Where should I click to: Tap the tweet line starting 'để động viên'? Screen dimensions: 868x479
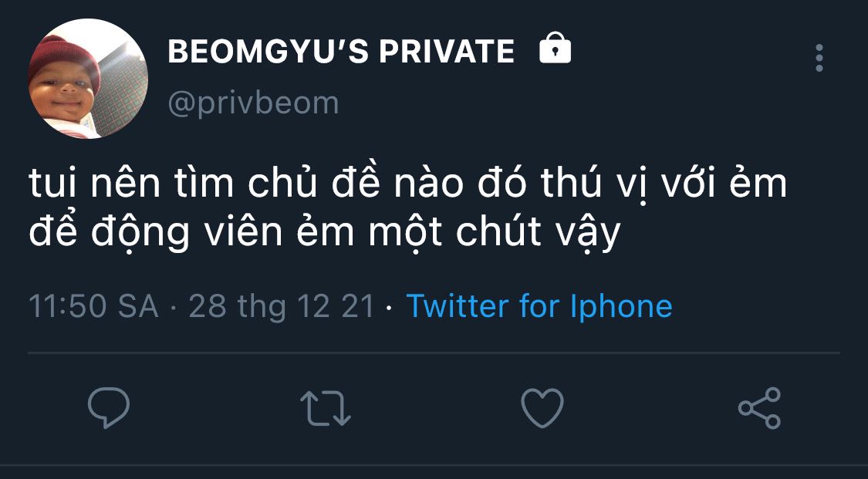click(324, 231)
